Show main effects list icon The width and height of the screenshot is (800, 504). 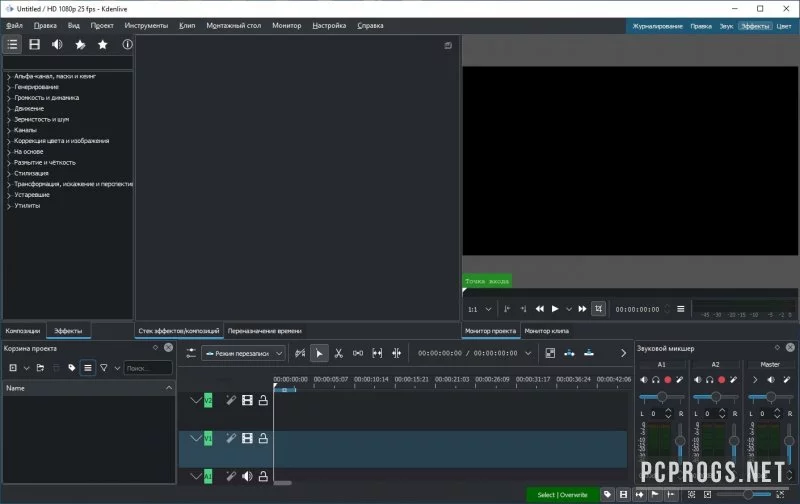pyautogui.click(x=12, y=44)
